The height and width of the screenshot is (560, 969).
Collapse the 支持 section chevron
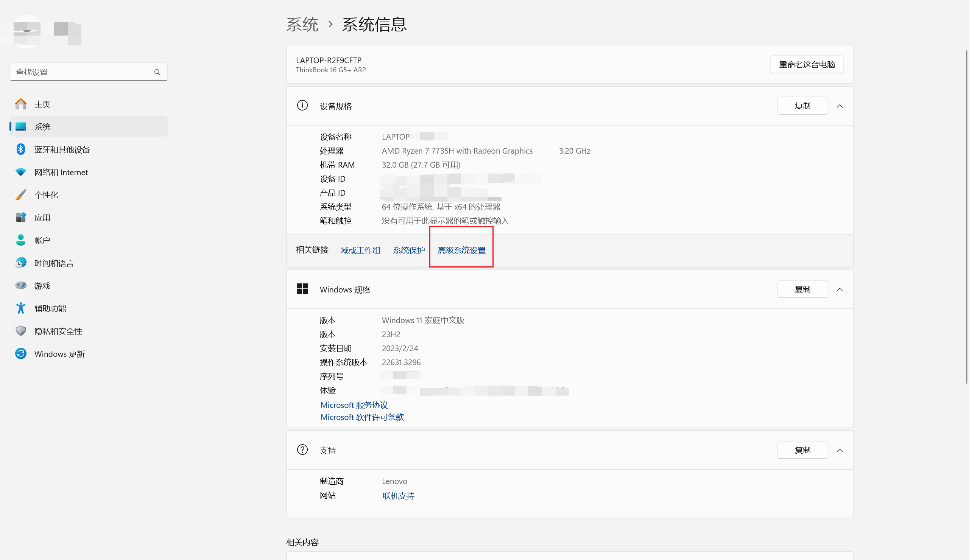click(x=840, y=450)
